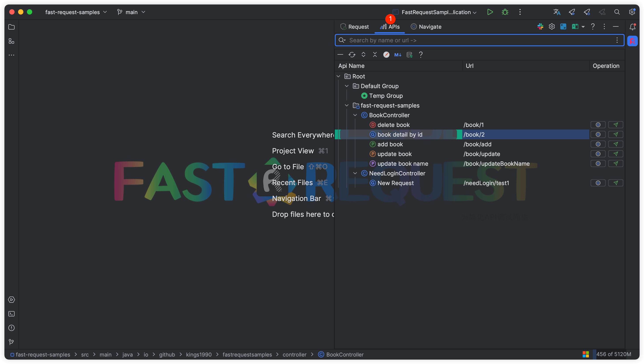Open the Terminal tool window icon
This screenshot has width=644, height=364.
coord(11,314)
